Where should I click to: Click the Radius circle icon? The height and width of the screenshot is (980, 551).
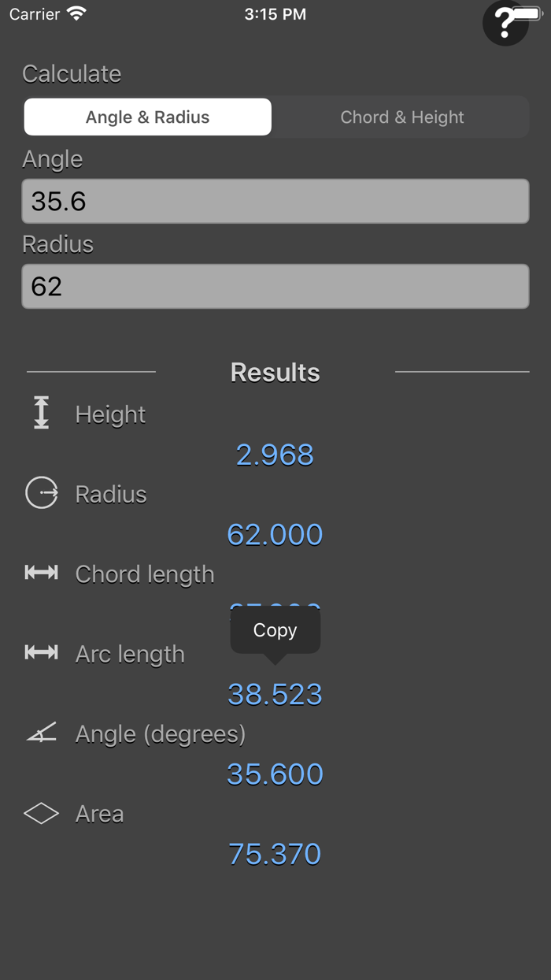(x=41, y=493)
